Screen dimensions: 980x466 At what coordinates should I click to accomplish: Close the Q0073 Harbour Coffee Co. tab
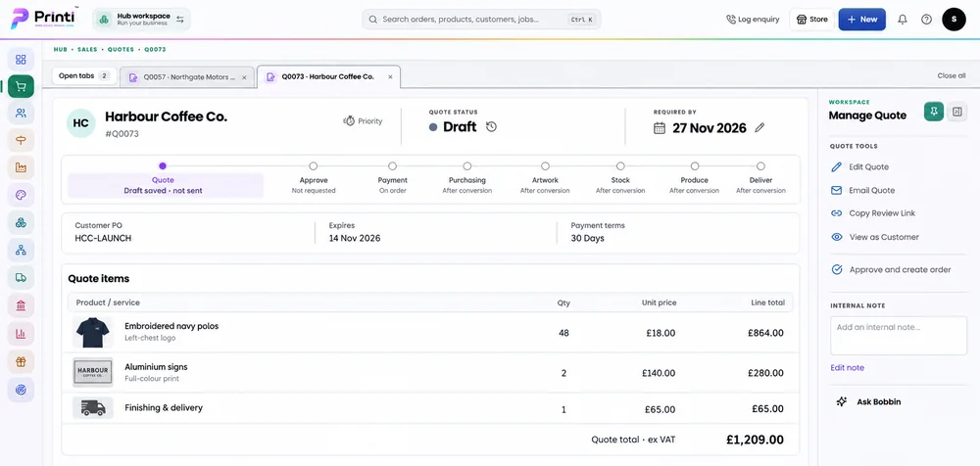pos(390,76)
